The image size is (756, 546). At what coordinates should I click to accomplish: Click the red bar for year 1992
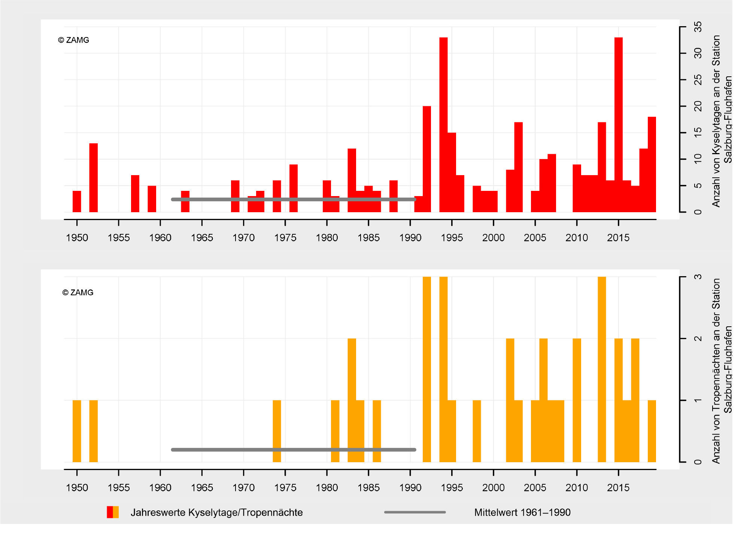pos(427,159)
